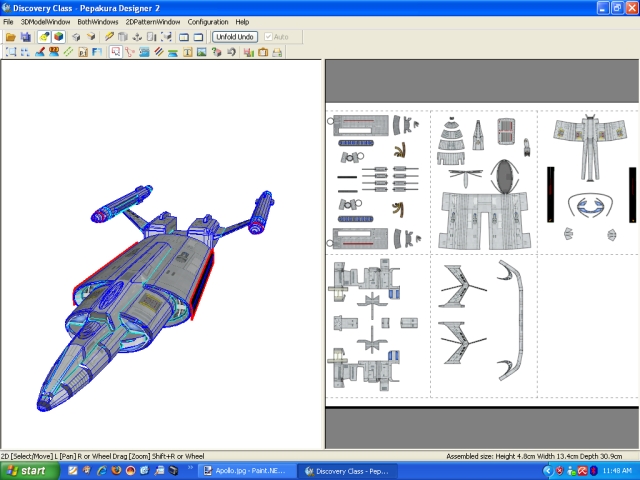640x480 pixels.
Task: Launch Internet Explorer from quick launch
Action: pos(101,471)
